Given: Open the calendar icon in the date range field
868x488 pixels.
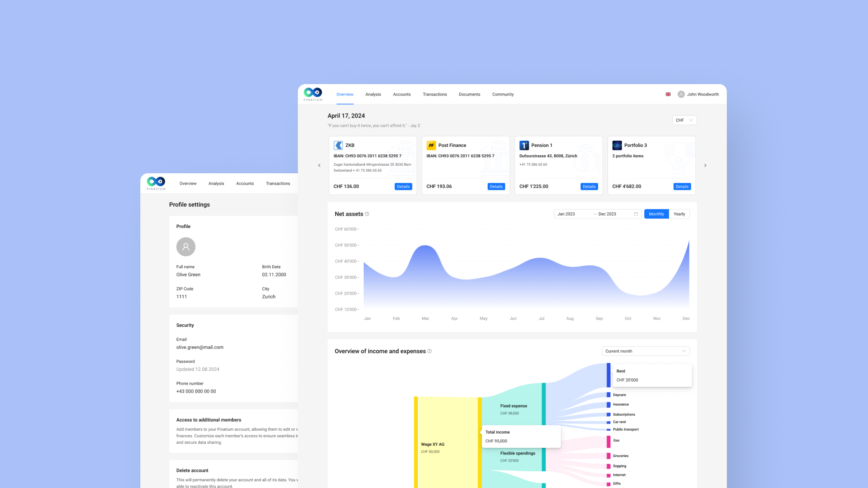Looking at the screenshot, I should 636,214.
